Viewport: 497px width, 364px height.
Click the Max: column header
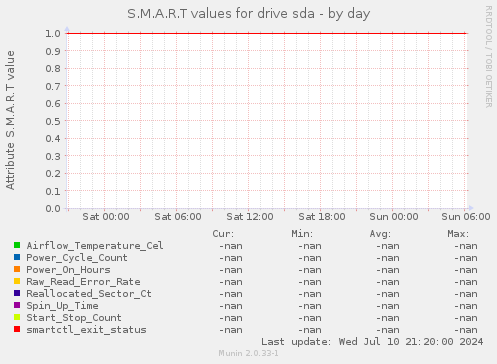[458, 234]
